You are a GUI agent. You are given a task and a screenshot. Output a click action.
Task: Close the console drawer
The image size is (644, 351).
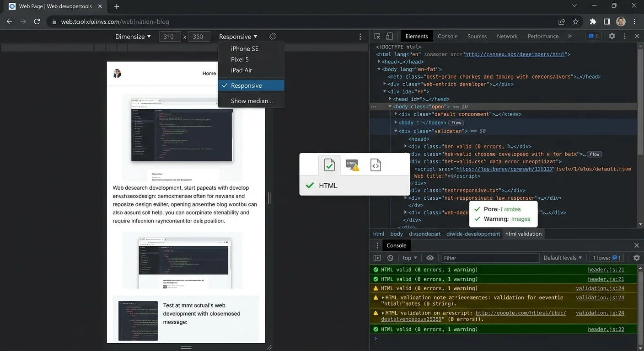[637, 245]
